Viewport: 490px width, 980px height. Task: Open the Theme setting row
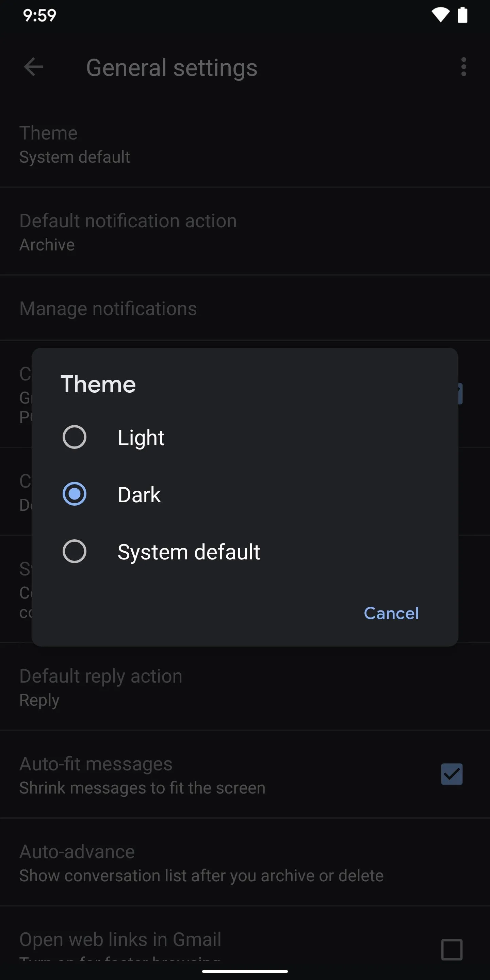pos(245,144)
